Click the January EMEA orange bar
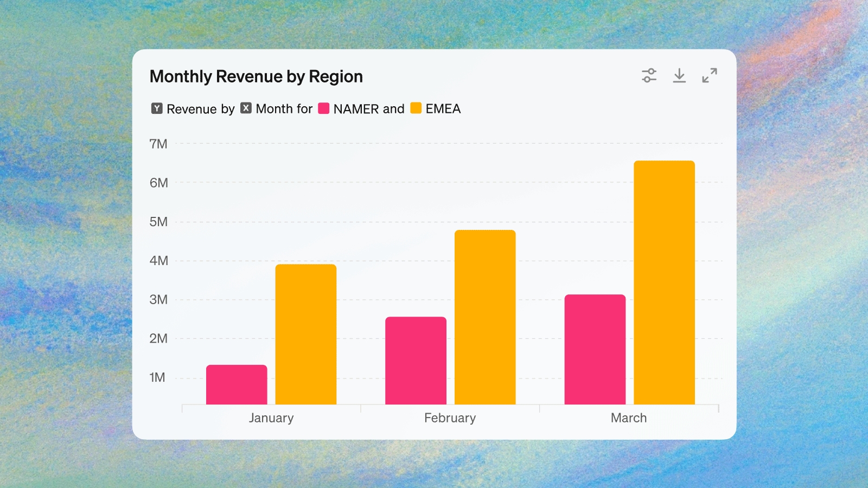This screenshot has width=868, height=488. (x=306, y=334)
